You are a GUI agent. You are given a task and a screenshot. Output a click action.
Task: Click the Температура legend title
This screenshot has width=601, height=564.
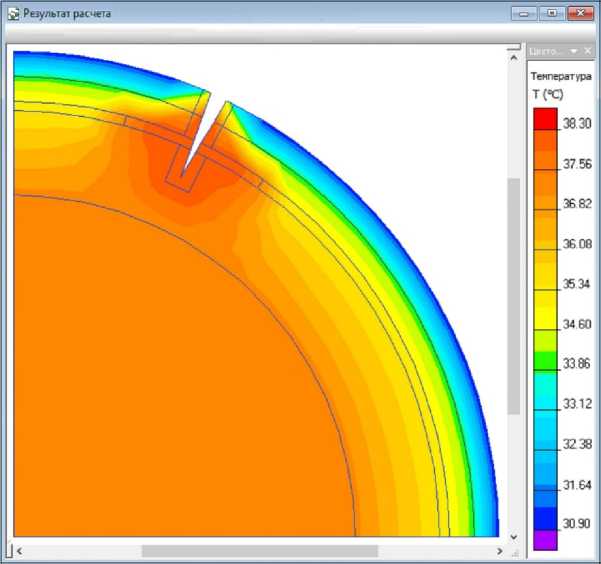click(x=561, y=76)
